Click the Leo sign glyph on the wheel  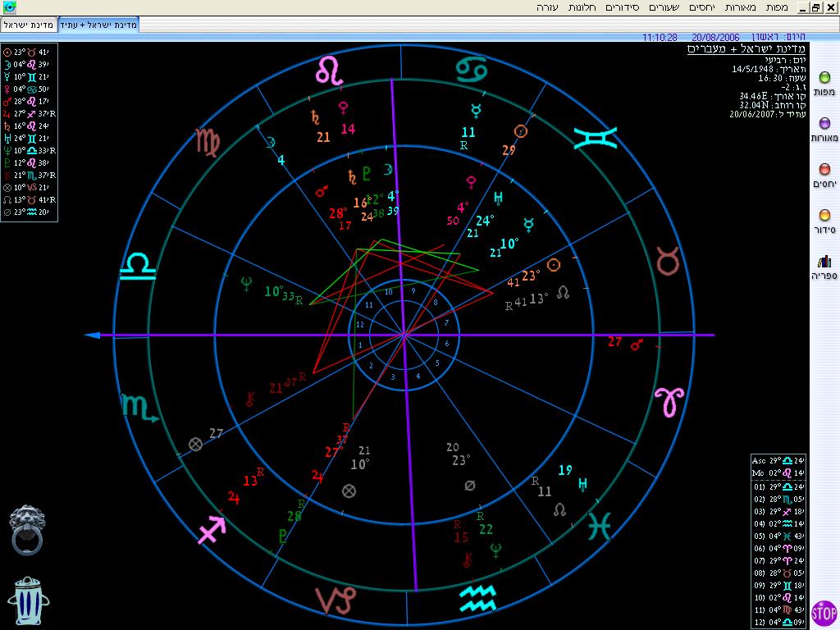(330, 71)
